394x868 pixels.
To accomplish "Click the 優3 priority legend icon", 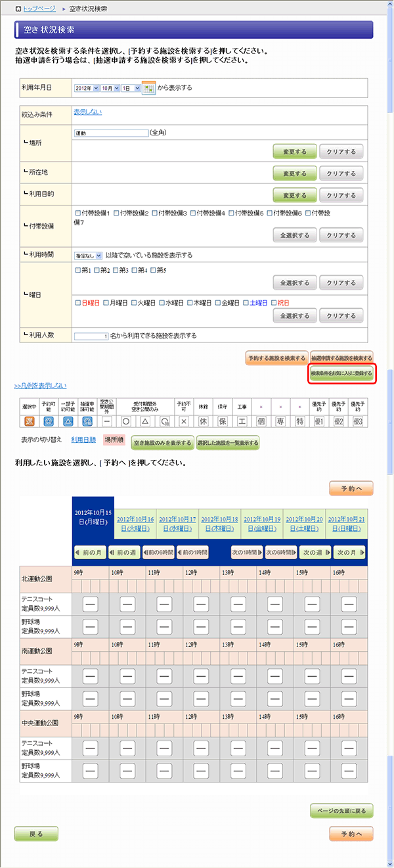I will [358, 421].
